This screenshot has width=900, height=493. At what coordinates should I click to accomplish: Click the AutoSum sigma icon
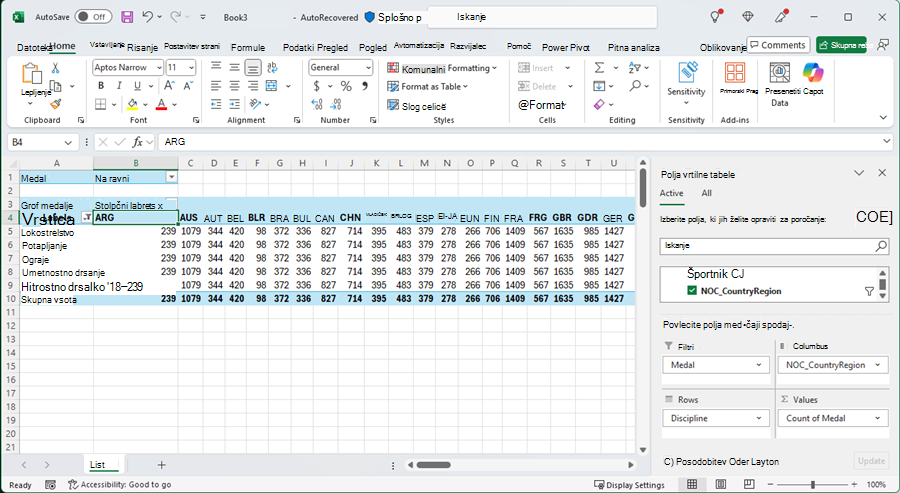tap(599, 68)
